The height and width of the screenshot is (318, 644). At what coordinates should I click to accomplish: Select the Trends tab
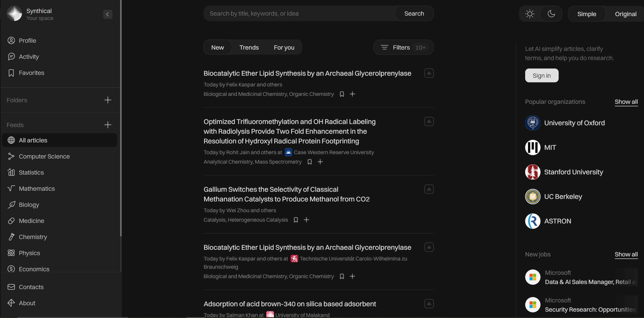[x=249, y=47]
